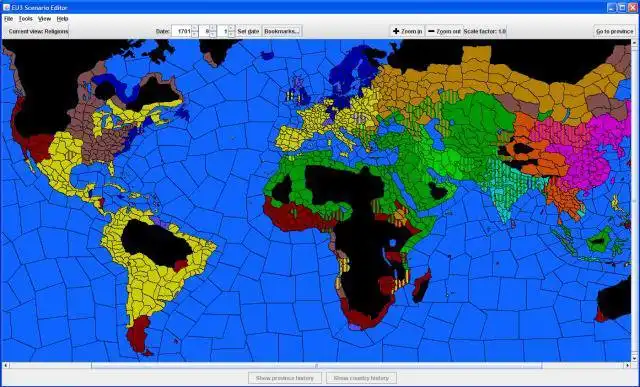The width and height of the screenshot is (640, 387).
Task: Click the vertical scrollbar up arrow
Action: pos(635,42)
